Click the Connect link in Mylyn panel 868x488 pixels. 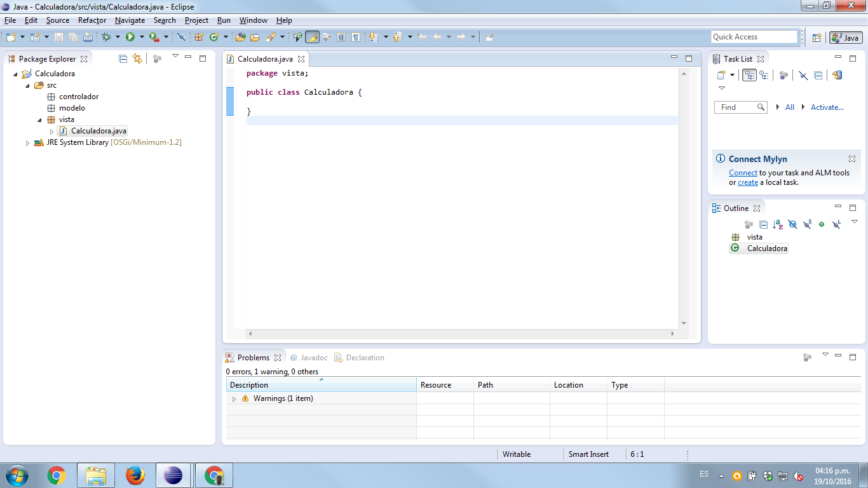pos(743,173)
